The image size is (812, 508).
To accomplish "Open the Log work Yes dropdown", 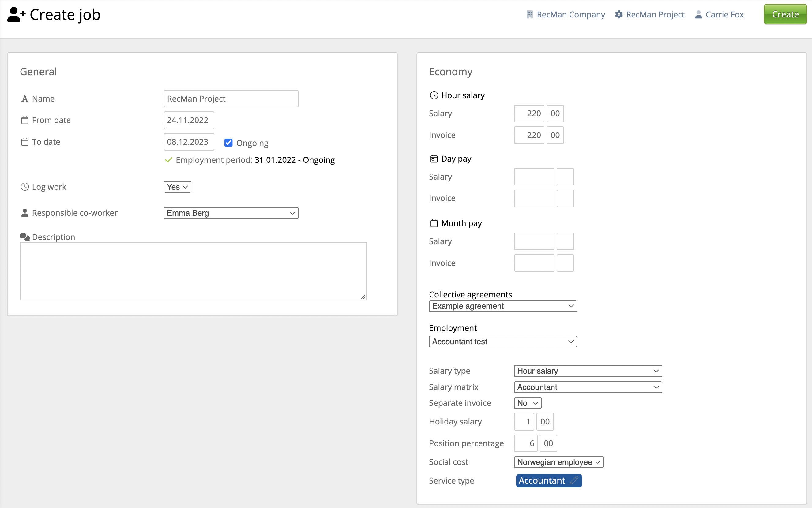I will (177, 187).
